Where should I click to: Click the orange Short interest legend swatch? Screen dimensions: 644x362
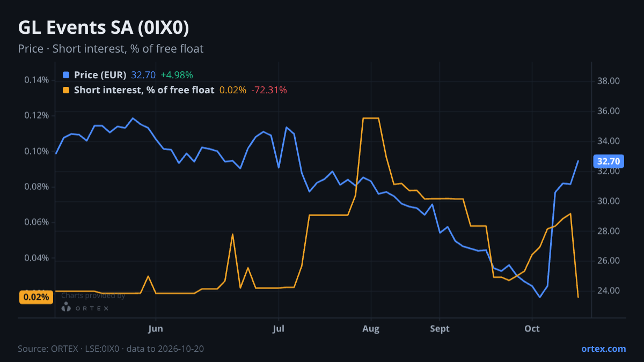[x=66, y=90]
